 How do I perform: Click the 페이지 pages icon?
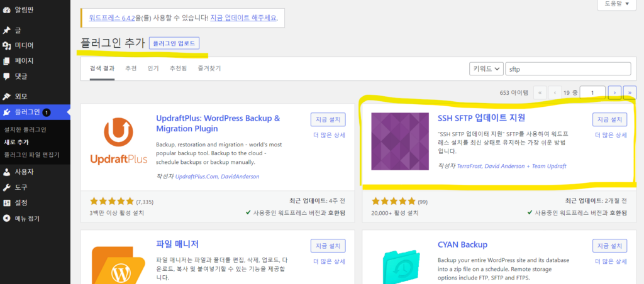coord(6,61)
